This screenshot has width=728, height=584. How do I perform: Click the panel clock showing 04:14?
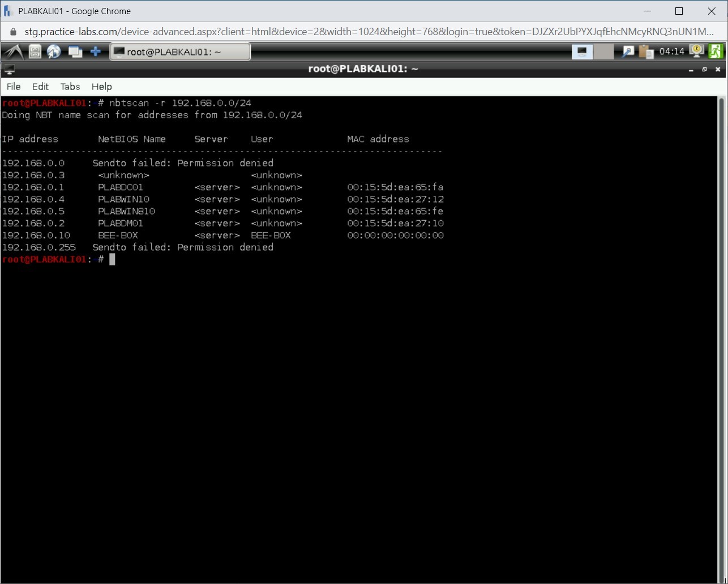(672, 52)
